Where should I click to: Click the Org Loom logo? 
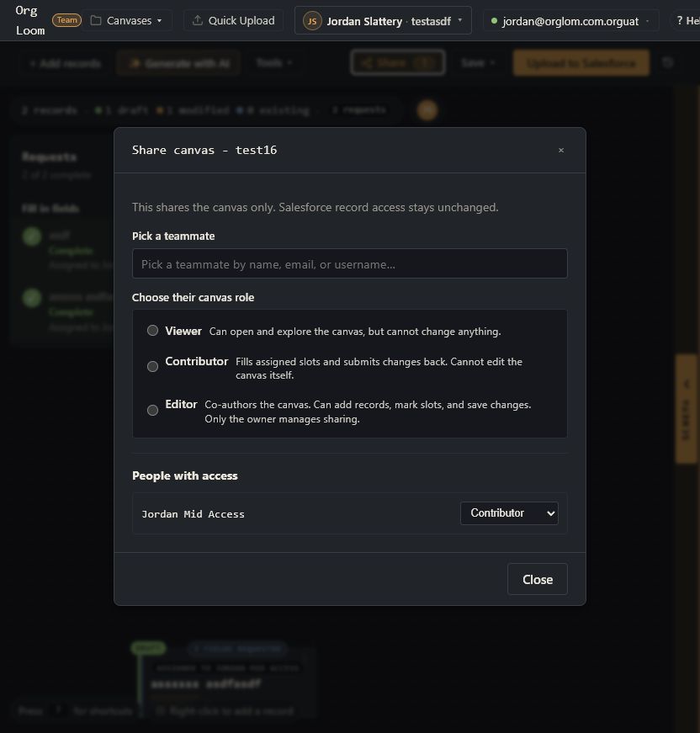pos(30,20)
